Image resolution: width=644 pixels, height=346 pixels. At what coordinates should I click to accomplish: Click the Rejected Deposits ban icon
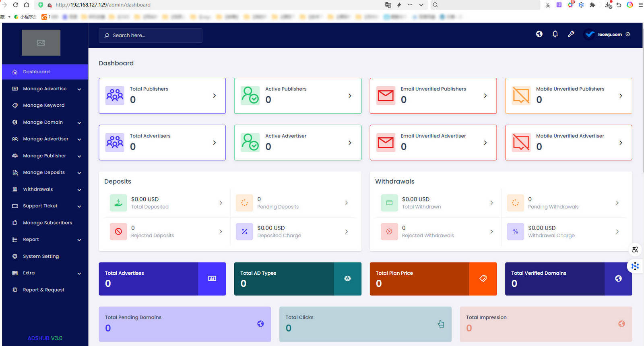pyautogui.click(x=118, y=232)
